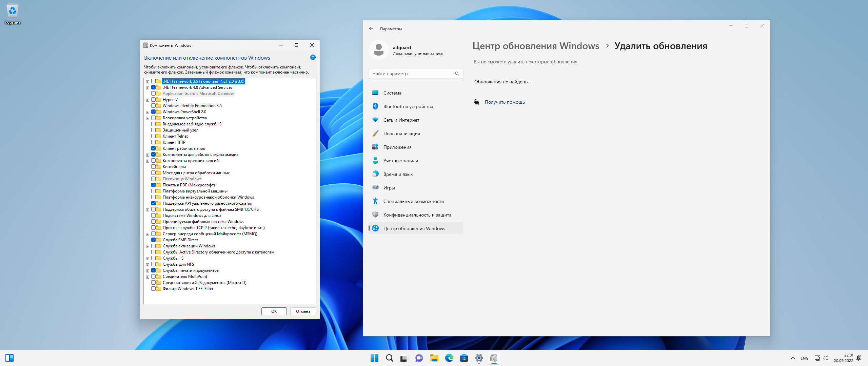The image size is (868, 366).
Task: Select Система in settings sidebar
Action: tap(392, 93)
